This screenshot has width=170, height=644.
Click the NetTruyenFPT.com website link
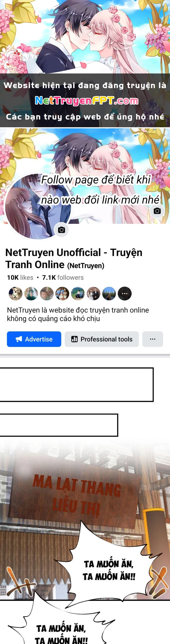pos(86,101)
